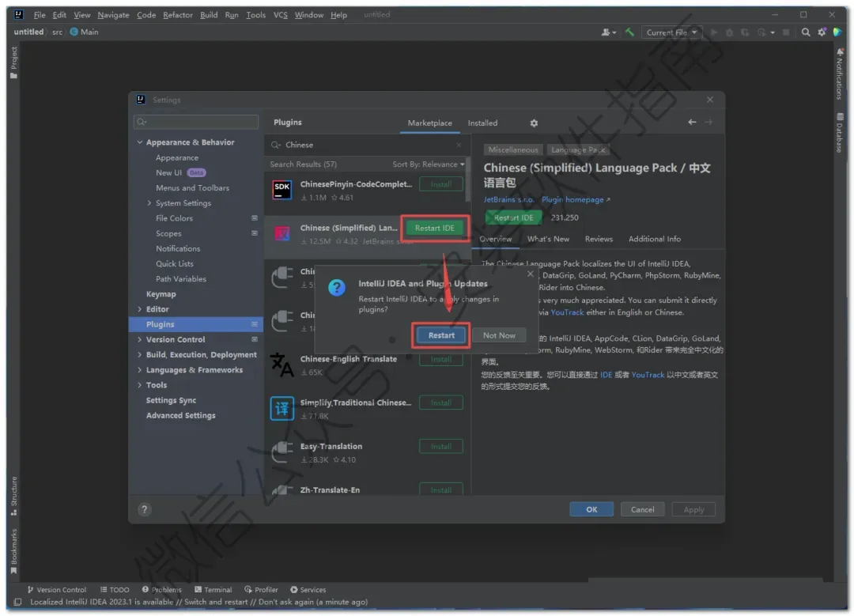Expand the Tools settings node
Image resolution: width=854 pixels, height=616 pixels.
(140, 385)
